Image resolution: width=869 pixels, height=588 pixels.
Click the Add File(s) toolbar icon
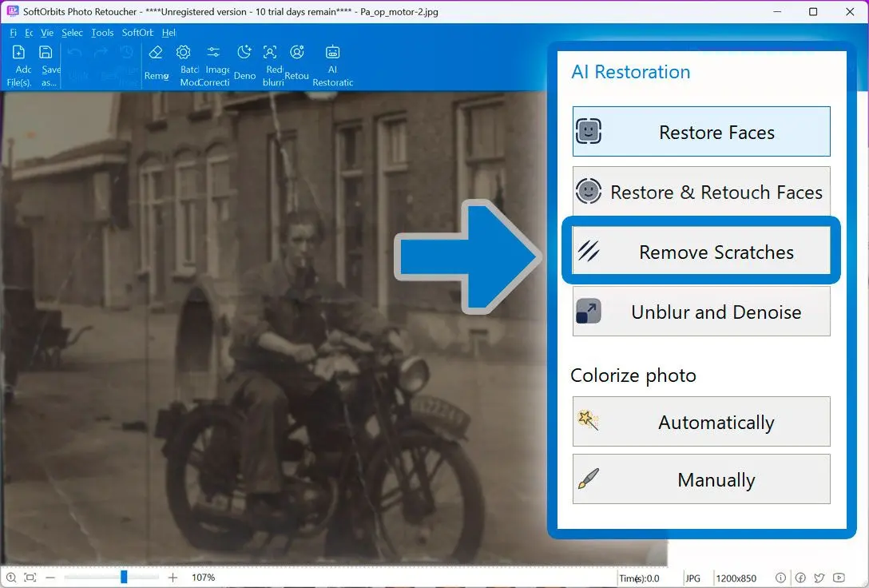click(x=19, y=54)
